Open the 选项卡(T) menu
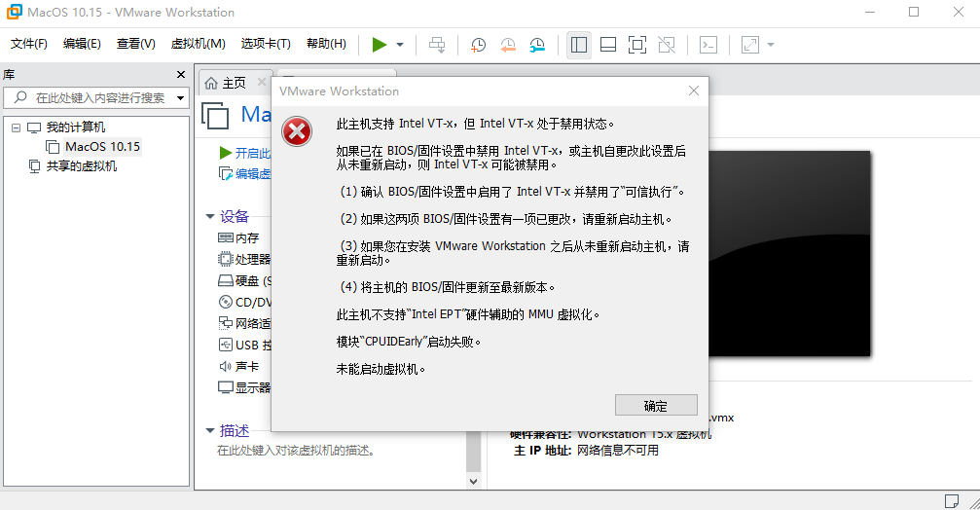980x510 pixels. 267,44
